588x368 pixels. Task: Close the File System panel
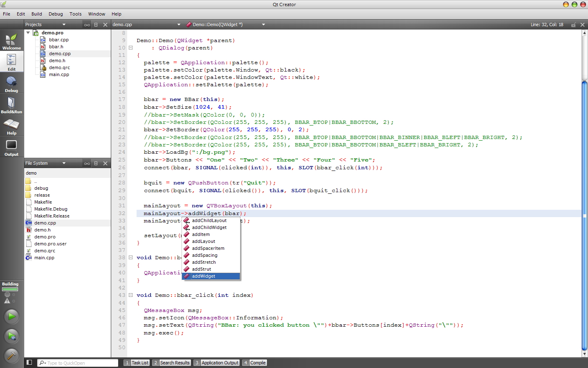coord(105,163)
